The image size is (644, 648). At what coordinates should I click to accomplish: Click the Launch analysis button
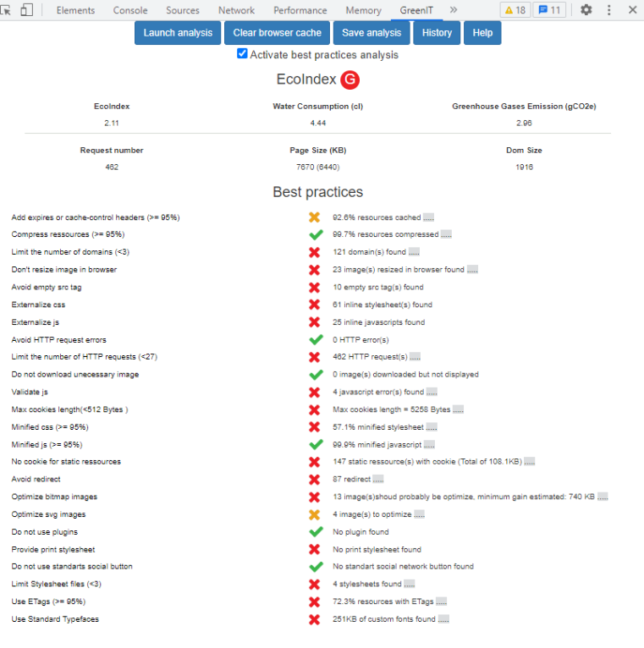click(178, 33)
